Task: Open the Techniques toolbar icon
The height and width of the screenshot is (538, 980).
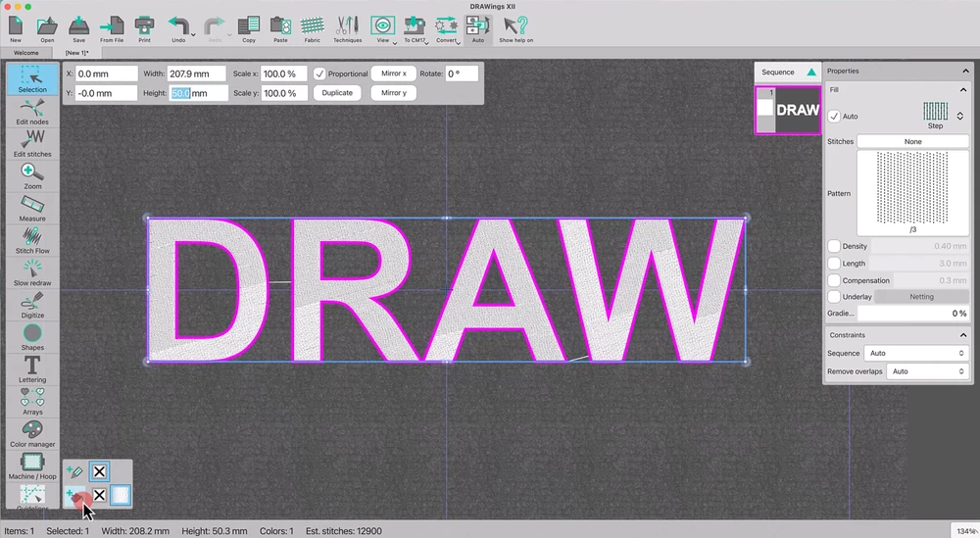Action: tap(348, 28)
